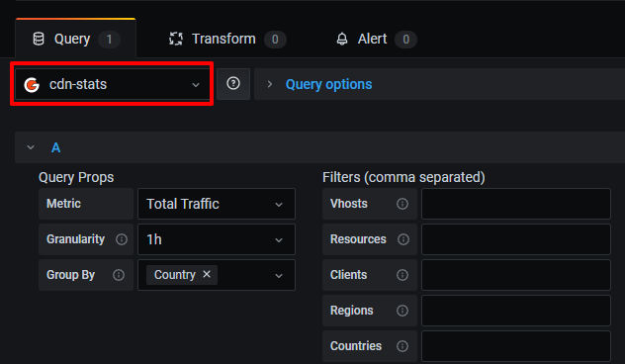This screenshot has width=625, height=364.
Task: Remove the Country group-by tag
Action: coord(207,274)
